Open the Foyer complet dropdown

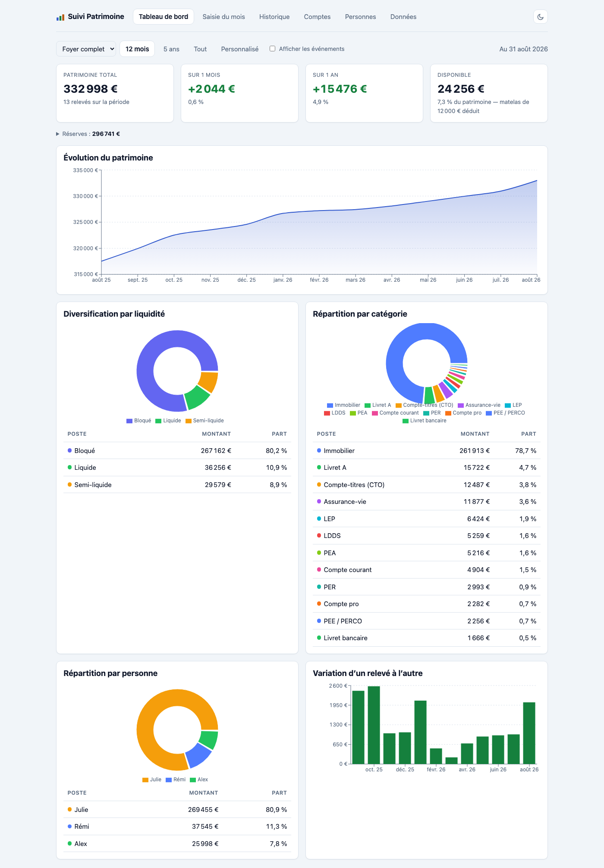(x=86, y=49)
